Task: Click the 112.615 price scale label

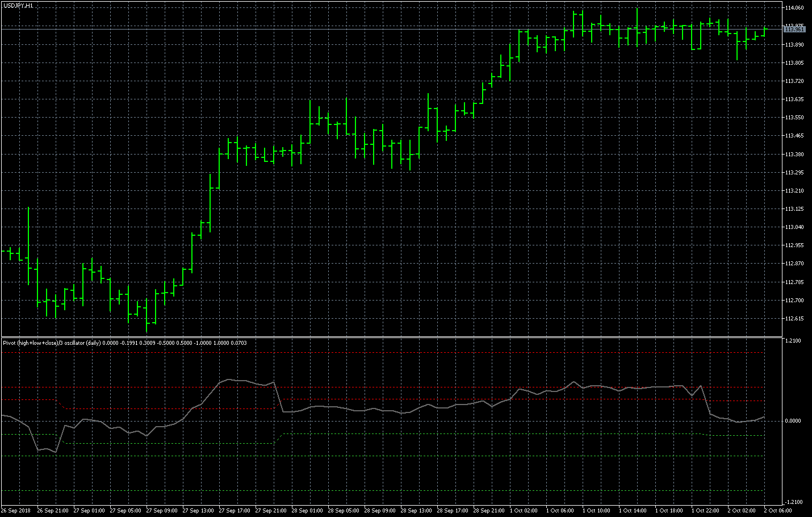Action: [x=794, y=319]
